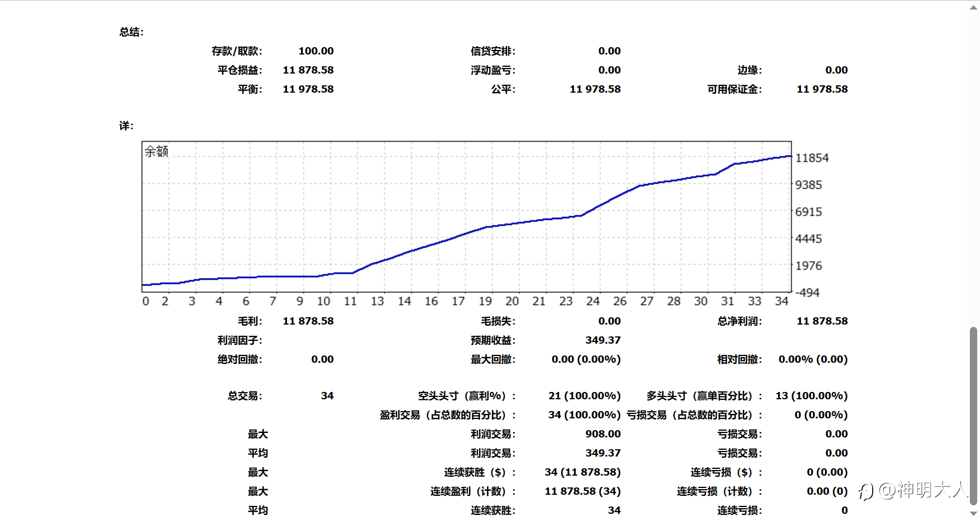Select the 100.00 deposit value
This screenshot has width=980, height=520.
pyautogui.click(x=316, y=51)
